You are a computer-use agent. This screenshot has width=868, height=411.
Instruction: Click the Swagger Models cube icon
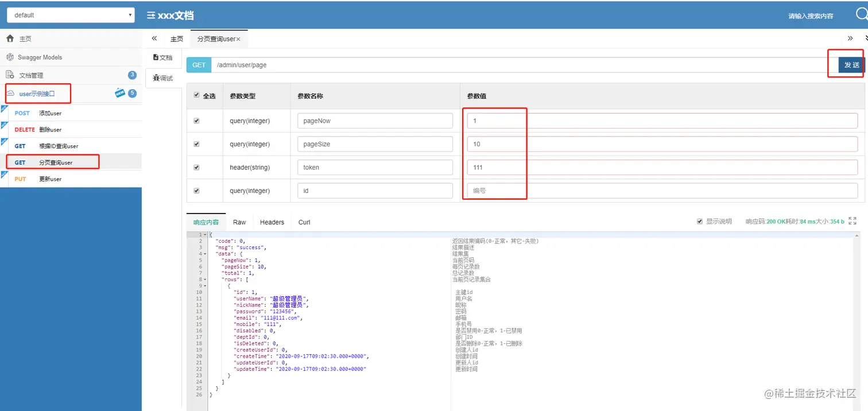[x=10, y=57]
